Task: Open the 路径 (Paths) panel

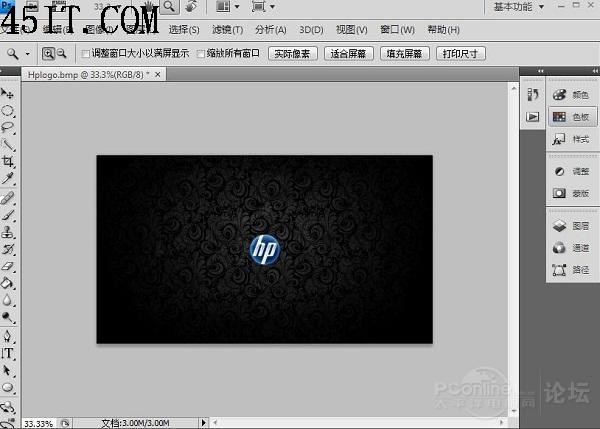Action: coord(571,270)
